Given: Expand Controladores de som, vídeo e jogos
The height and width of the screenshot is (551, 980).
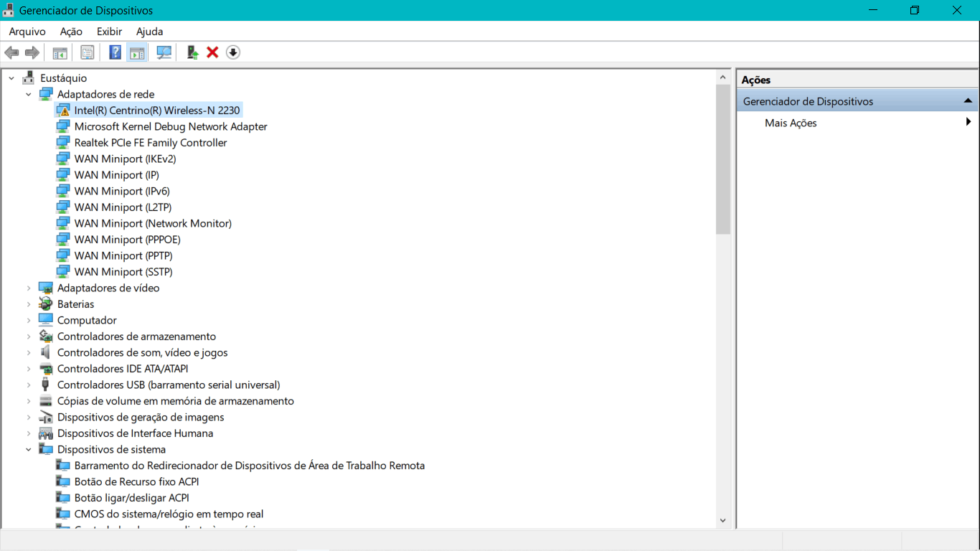Looking at the screenshot, I should click(29, 352).
